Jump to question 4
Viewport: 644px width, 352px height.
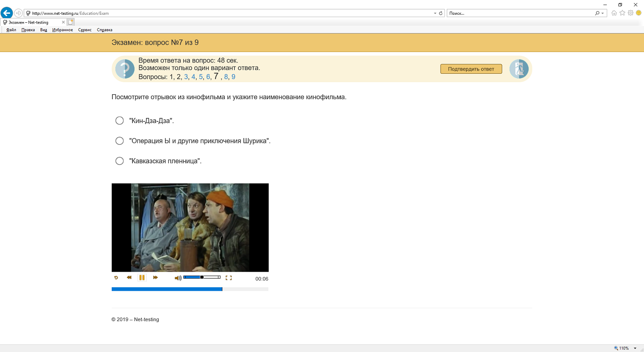[194, 77]
